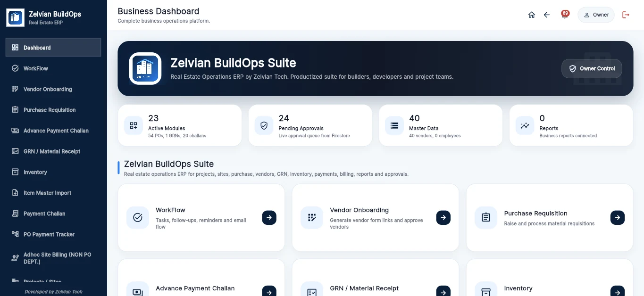Click the banner Zelvian BuildOps Suite logo

pyautogui.click(x=145, y=68)
